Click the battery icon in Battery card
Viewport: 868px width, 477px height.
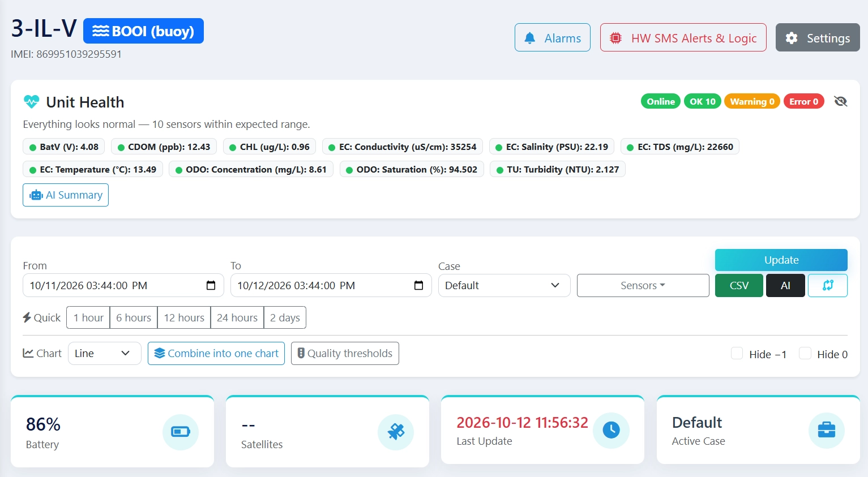(181, 432)
